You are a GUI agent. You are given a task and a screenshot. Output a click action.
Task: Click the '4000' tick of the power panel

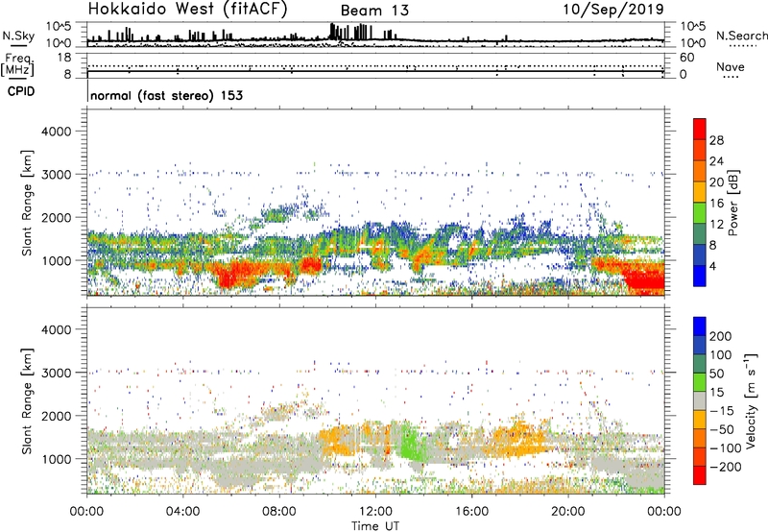56,132
